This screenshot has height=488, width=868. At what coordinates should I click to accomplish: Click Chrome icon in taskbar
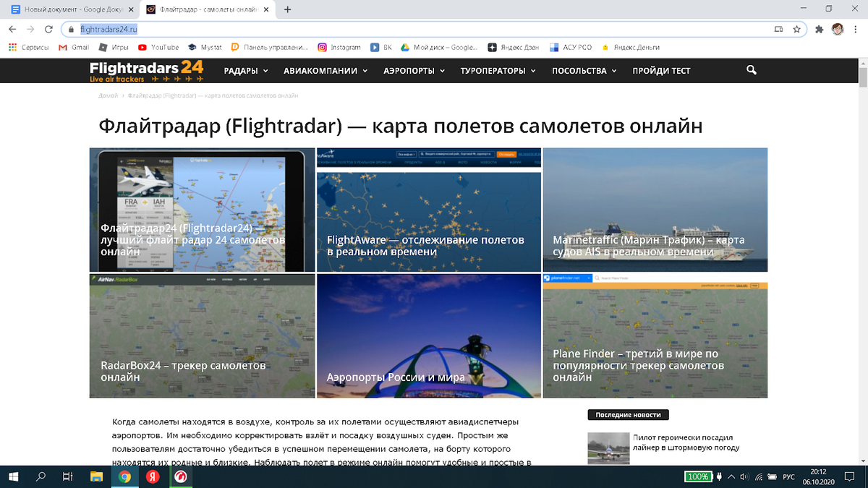124,476
